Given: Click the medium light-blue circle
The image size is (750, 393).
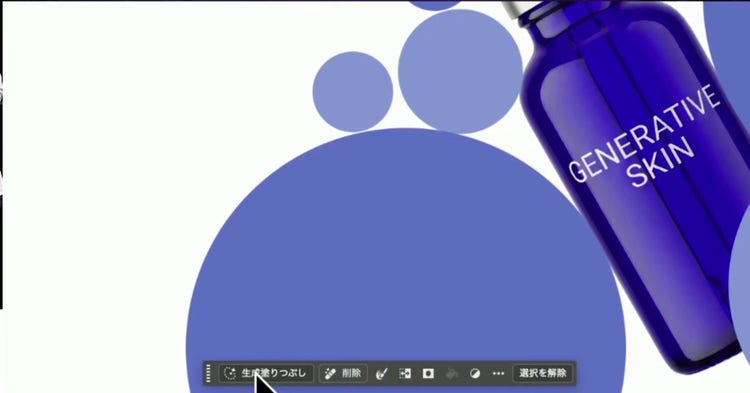Looking at the screenshot, I should pyautogui.click(x=460, y=71).
